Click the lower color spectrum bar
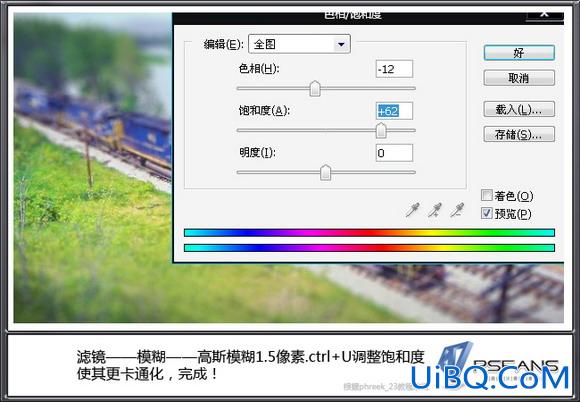Screen dimensions: 580x402 pos(369,248)
